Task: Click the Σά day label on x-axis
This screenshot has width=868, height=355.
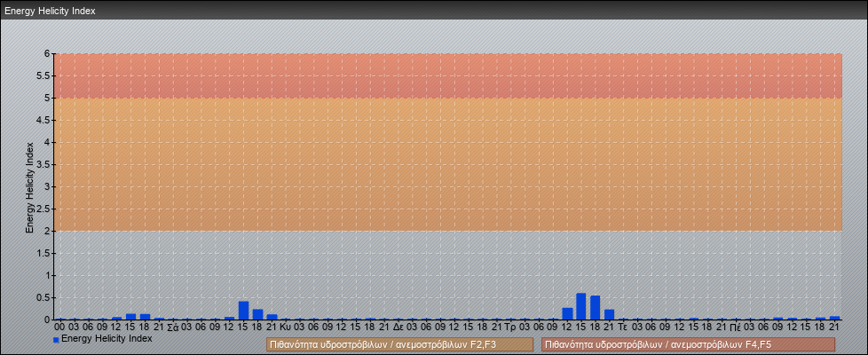Action: coord(172,327)
